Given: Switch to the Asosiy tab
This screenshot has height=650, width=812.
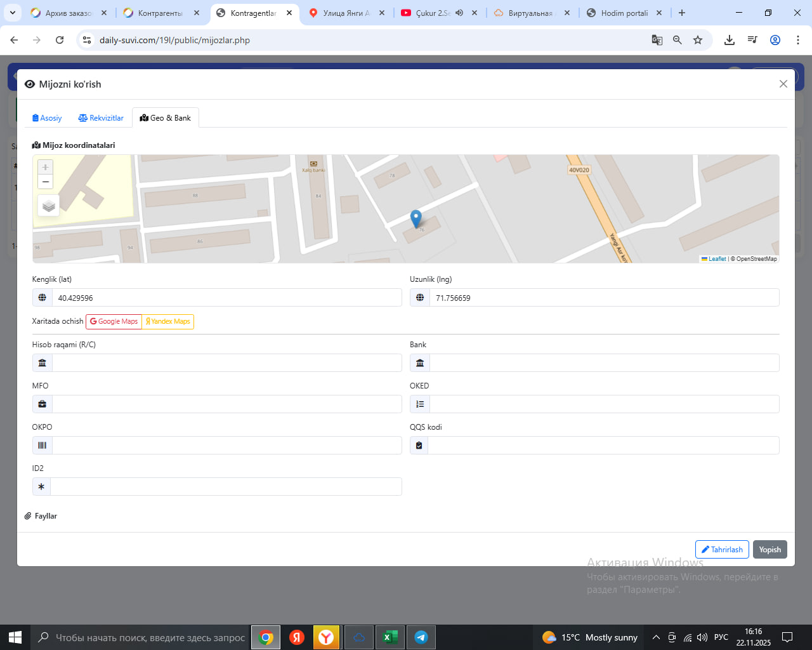Looking at the screenshot, I should (x=47, y=118).
